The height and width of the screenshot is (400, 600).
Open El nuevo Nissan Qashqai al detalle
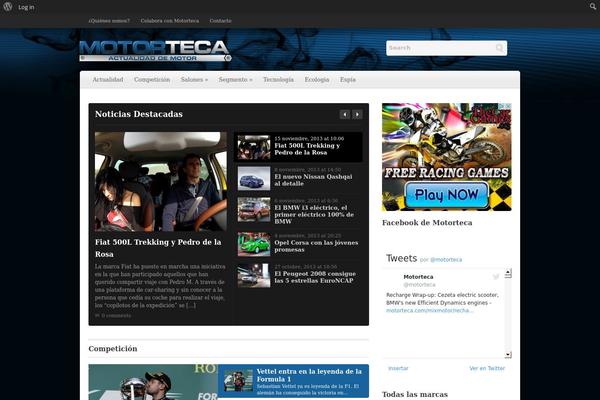click(313, 180)
